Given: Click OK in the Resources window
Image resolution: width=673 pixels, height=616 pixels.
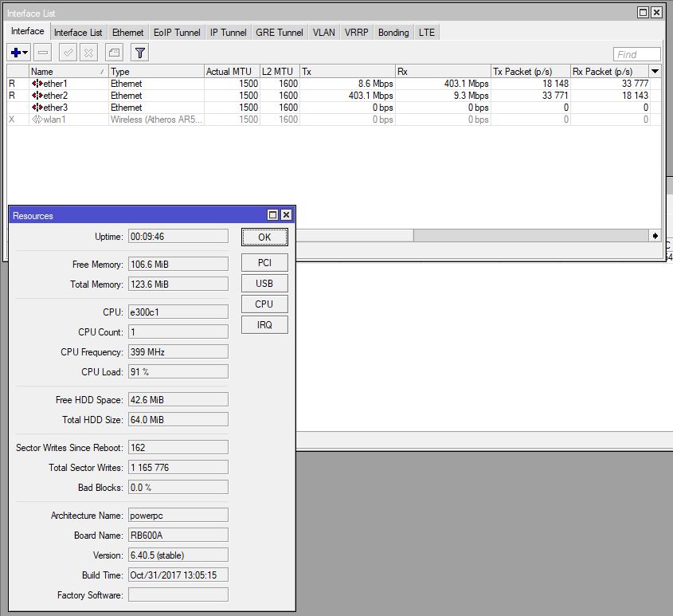Looking at the screenshot, I should (264, 237).
